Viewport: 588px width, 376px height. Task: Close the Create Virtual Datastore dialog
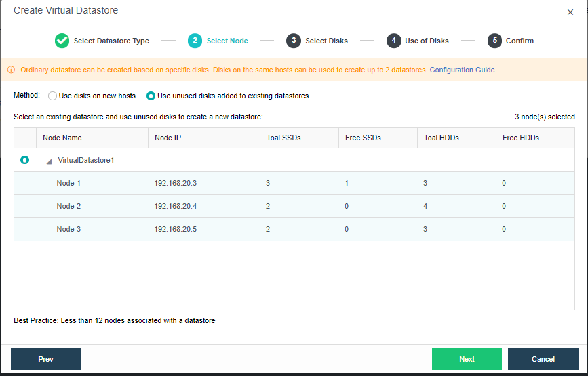point(570,12)
